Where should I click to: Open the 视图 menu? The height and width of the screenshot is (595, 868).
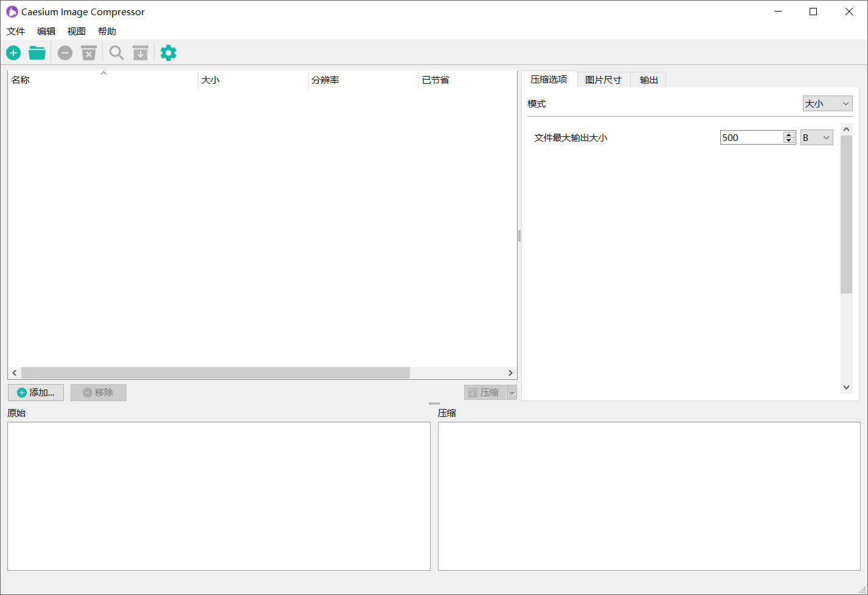[76, 31]
